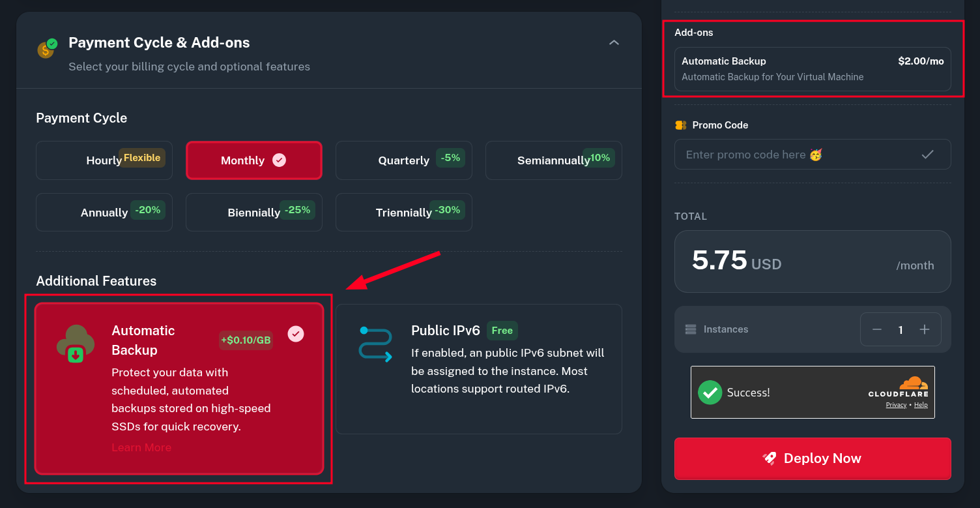Pick the Triennially payment option

403,213
